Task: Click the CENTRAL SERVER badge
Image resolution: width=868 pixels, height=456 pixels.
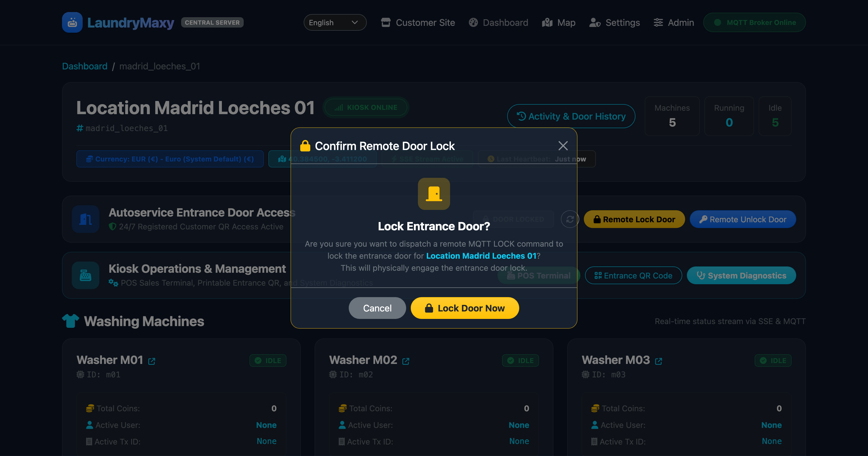Action: 212,23
